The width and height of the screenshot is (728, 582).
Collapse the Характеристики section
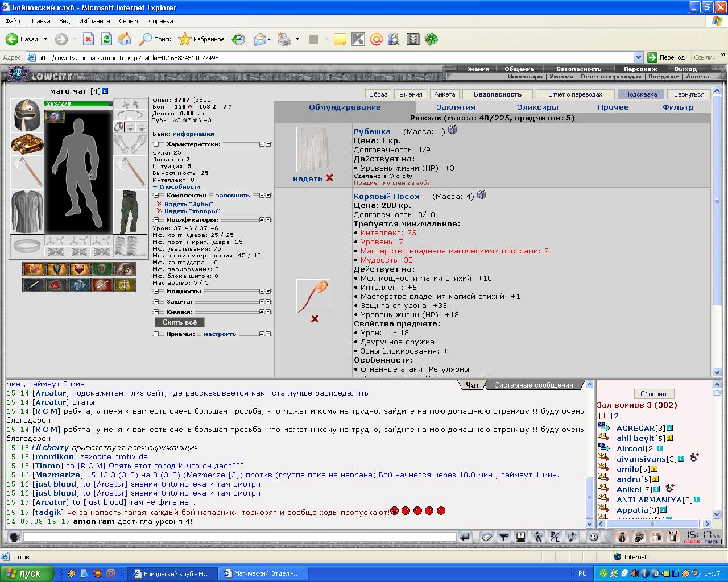tap(156, 144)
